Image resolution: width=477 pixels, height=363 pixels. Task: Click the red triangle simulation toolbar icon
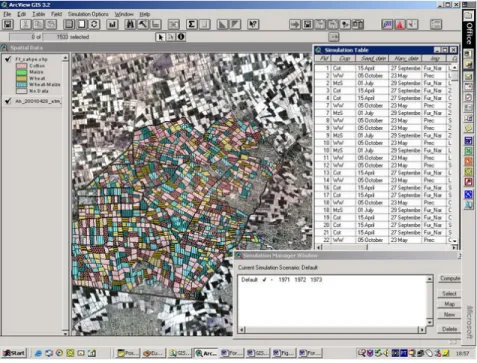[400, 24]
